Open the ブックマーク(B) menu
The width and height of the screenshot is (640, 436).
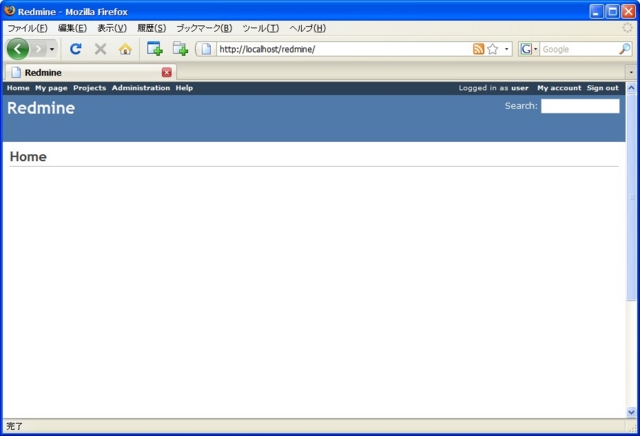(x=204, y=28)
